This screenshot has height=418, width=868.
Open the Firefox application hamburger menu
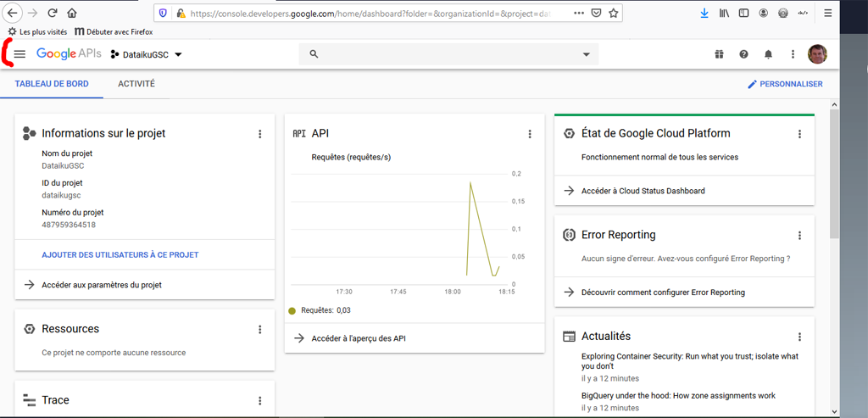(x=827, y=13)
